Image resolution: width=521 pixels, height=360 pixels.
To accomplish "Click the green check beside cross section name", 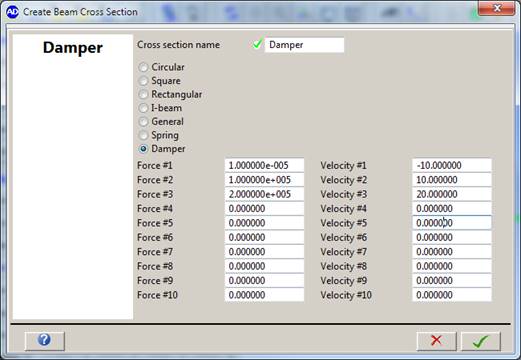I will 257,44.
